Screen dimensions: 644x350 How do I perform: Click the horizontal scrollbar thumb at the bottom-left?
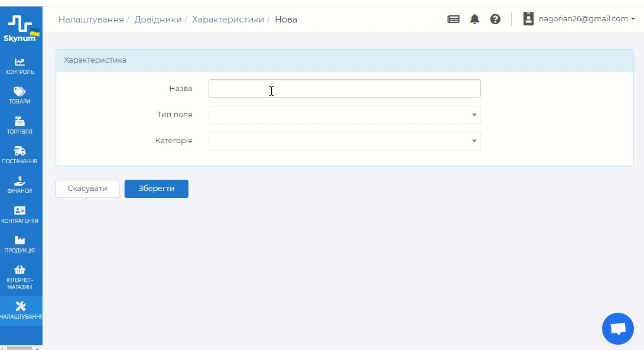[x=19, y=348]
